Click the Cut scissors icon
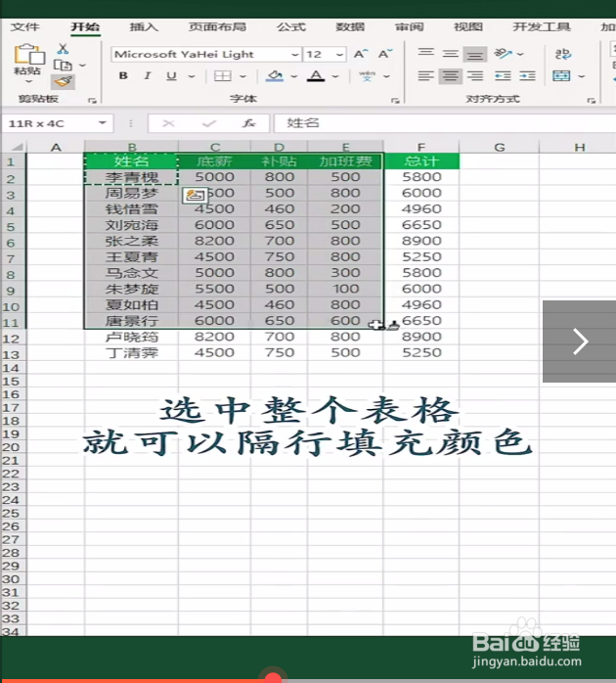The image size is (616, 683). click(64, 49)
